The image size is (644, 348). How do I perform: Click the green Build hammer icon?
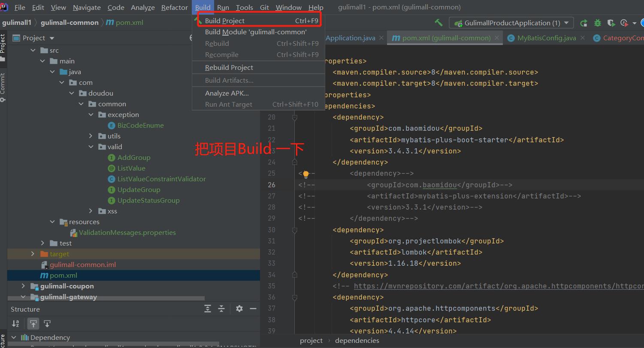point(438,23)
